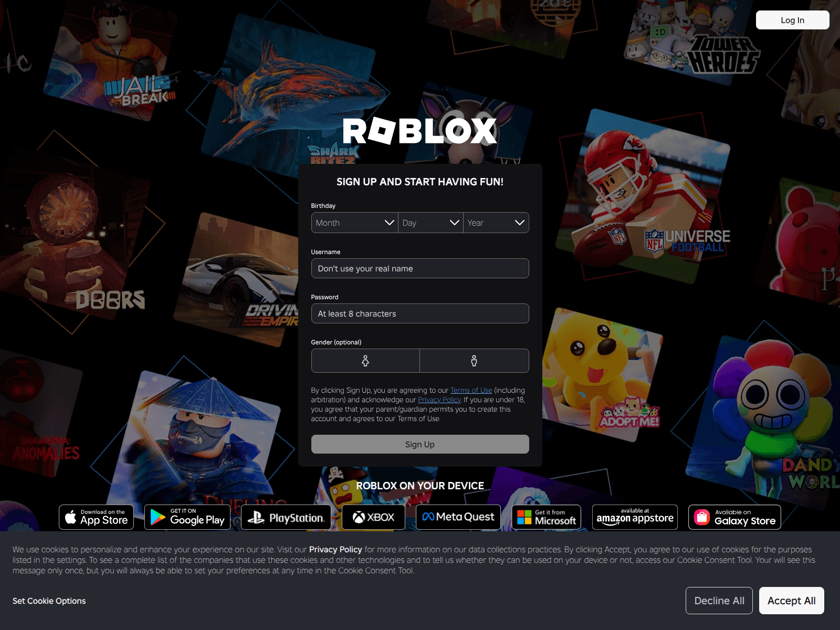Click the Roblox logo

click(x=420, y=131)
